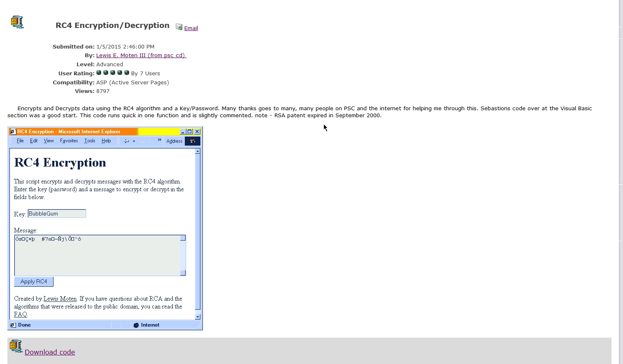Open the Tools menu
623x364 pixels.
pos(89,141)
